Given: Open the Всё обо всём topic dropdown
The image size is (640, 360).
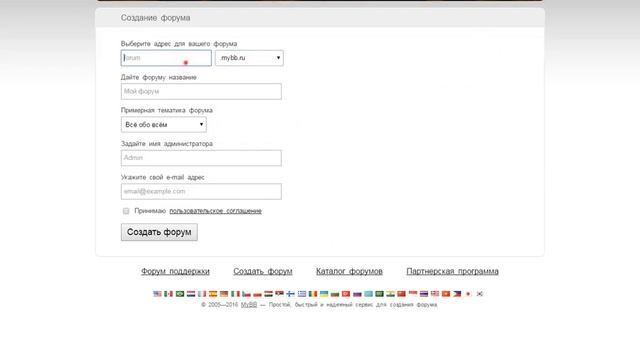Looking at the screenshot, I should [x=164, y=124].
